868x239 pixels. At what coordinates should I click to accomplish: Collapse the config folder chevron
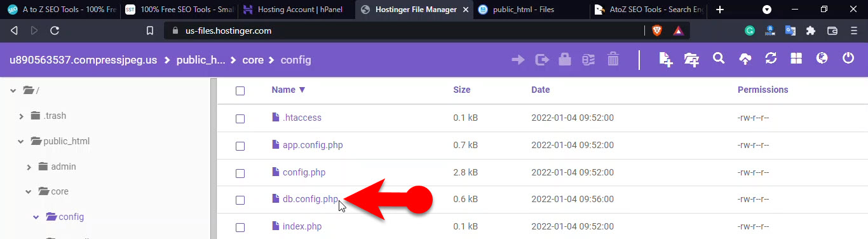(36, 217)
